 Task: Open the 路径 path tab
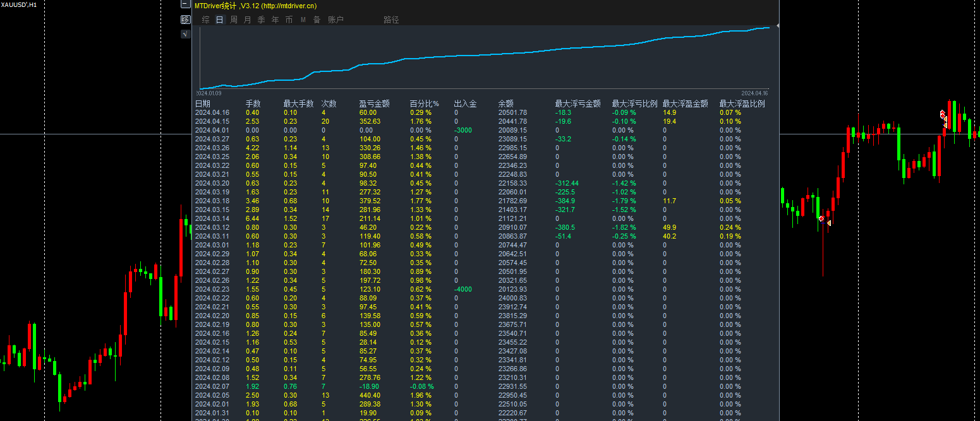[x=392, y=20]
